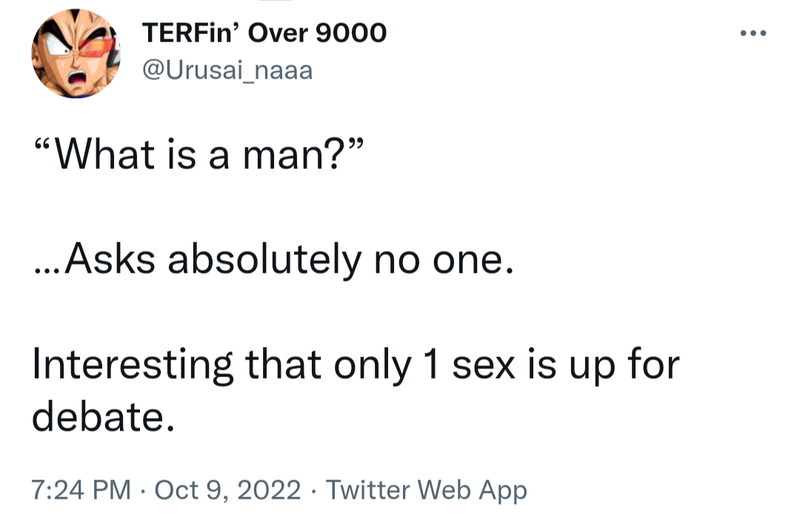The image size is (800, 532).
Task: Open the "Twitter Web App" source label
Action: tap(427, 491)
